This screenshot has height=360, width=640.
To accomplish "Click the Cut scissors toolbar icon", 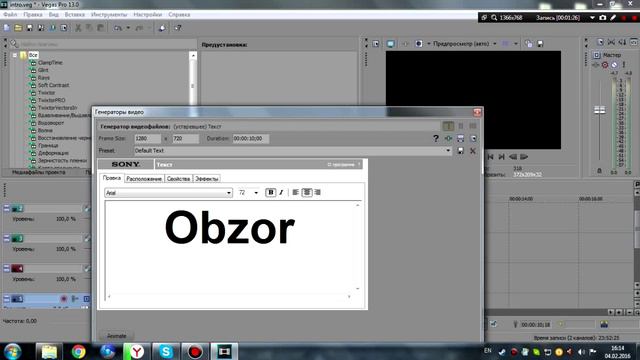I will [78, 28].
